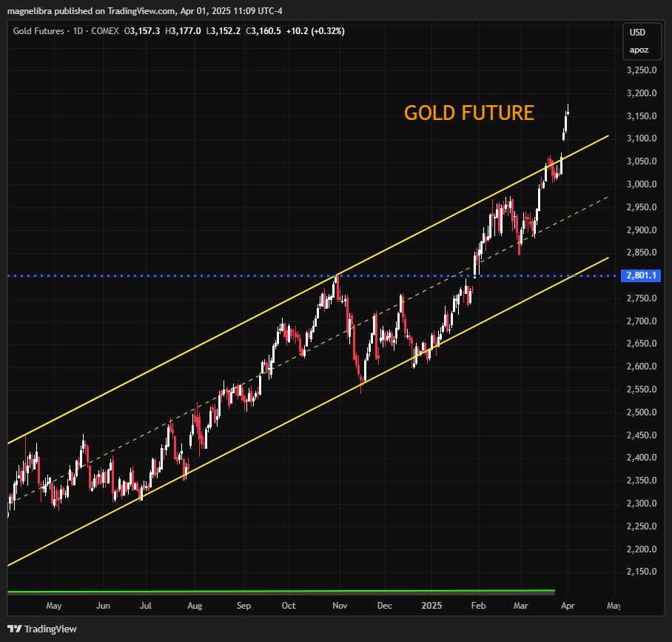Click the 3,200.0 price axis label

[642, 93]
